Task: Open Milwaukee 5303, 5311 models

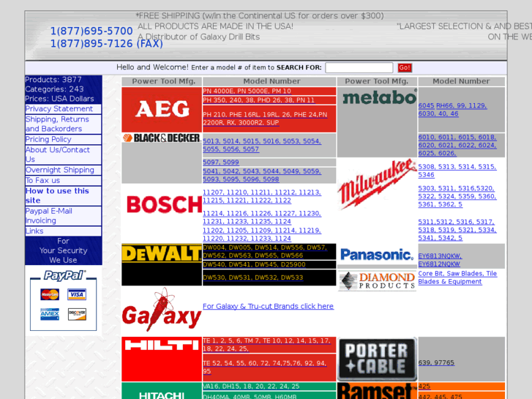Action: tap(457, 196)
